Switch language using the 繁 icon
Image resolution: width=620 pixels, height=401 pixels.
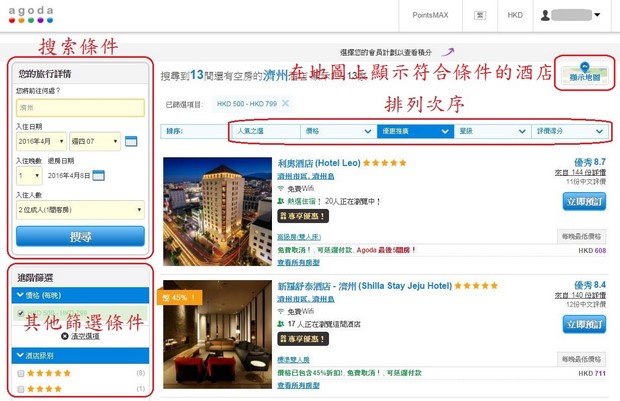480,15
